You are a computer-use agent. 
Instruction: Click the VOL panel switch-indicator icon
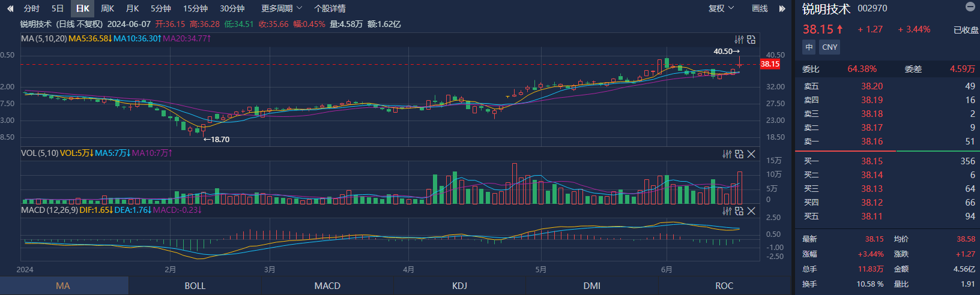coord(739,154)
